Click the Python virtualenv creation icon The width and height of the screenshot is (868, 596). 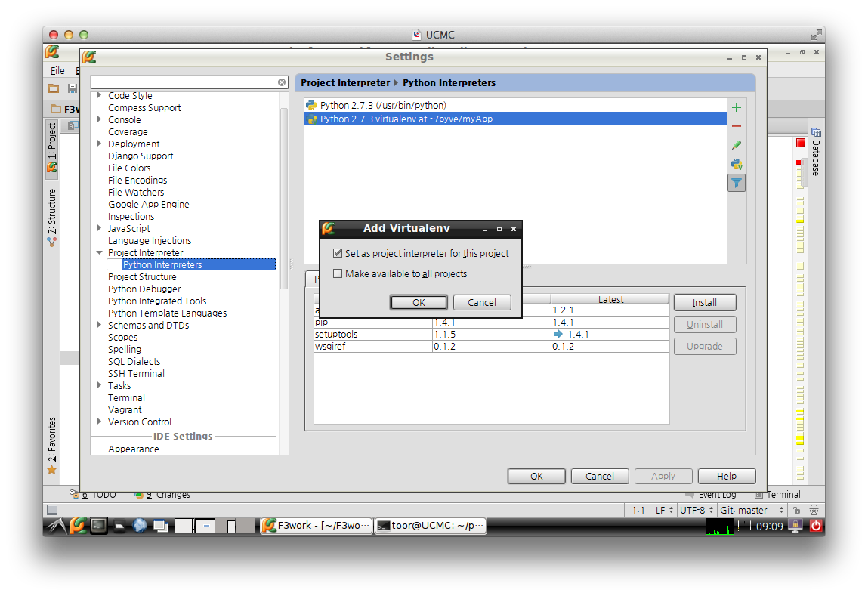(737, 164)
